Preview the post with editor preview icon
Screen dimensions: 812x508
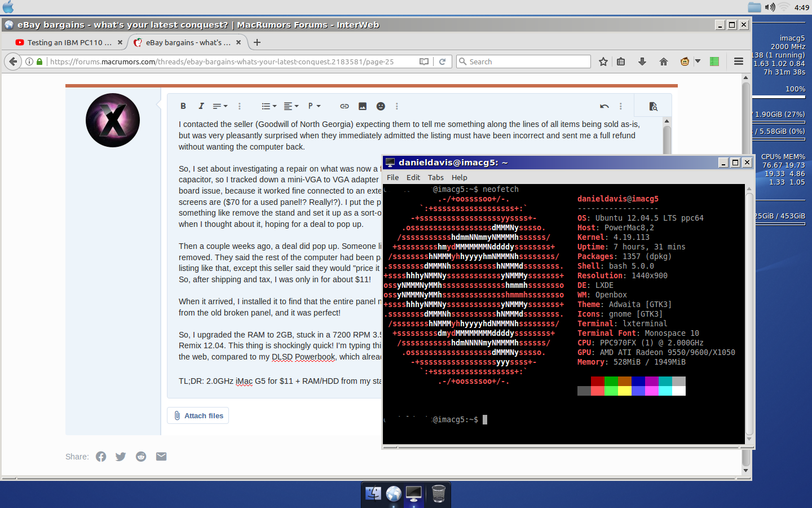click(653, 106)
